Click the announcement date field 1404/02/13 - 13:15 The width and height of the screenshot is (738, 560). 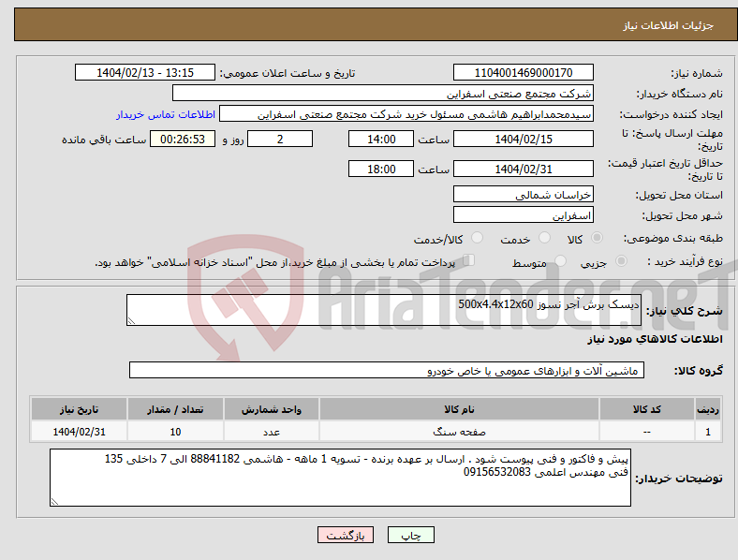[145, 72]
